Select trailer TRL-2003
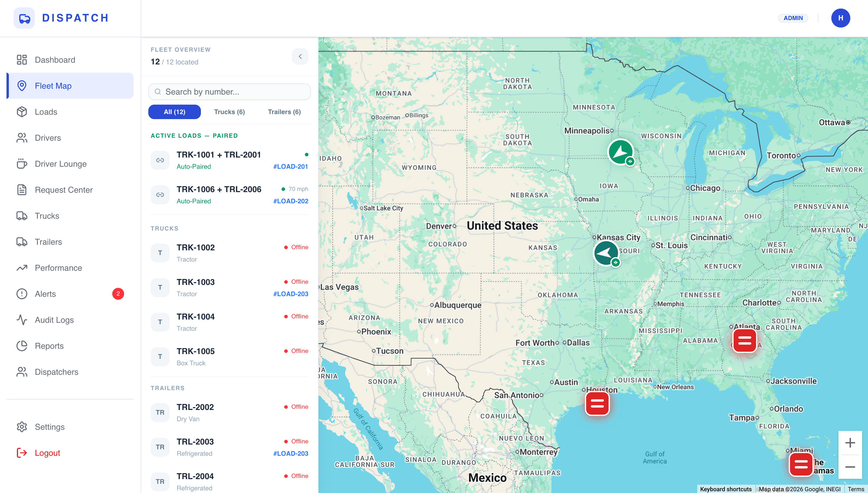Viewport: 868px width, 493px height. [x=230, y=447]
